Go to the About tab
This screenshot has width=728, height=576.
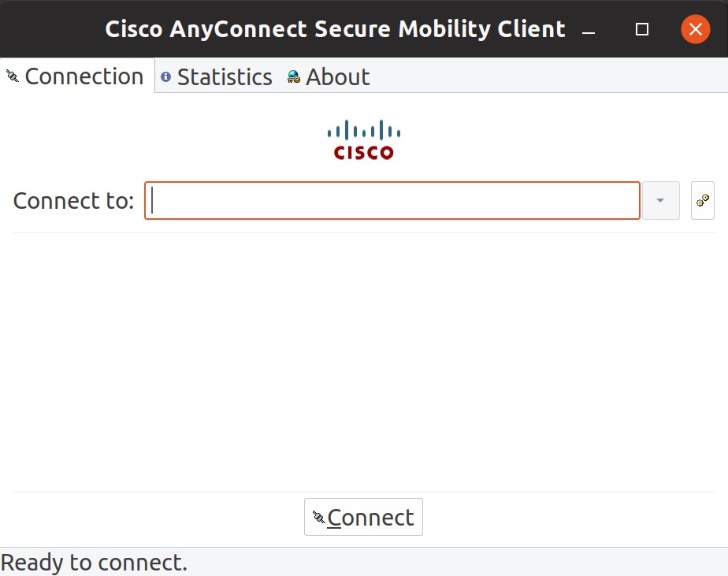337,76
